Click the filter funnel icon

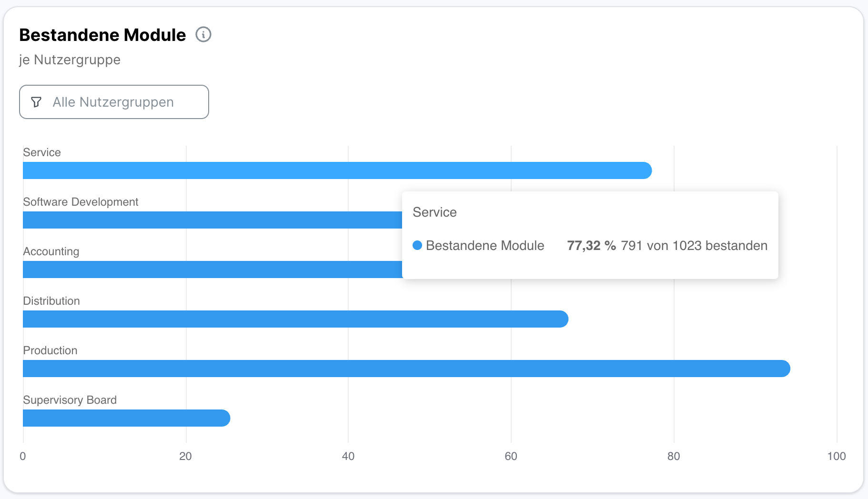coord(36,102)
